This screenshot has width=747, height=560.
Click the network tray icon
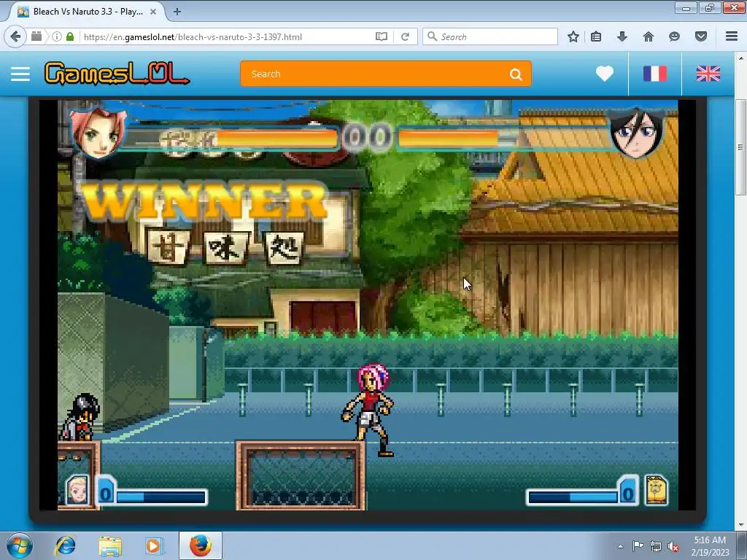(x=656, y=546)
